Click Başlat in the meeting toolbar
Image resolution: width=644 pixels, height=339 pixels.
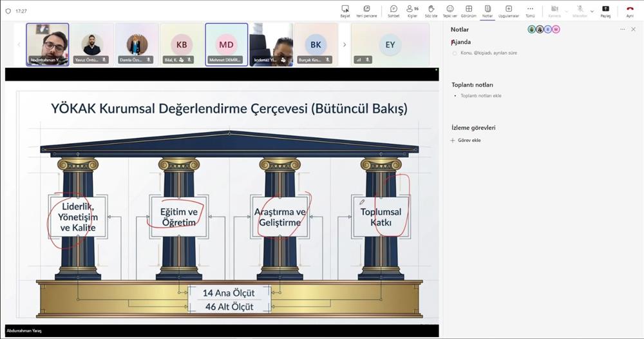click(345, 10)
